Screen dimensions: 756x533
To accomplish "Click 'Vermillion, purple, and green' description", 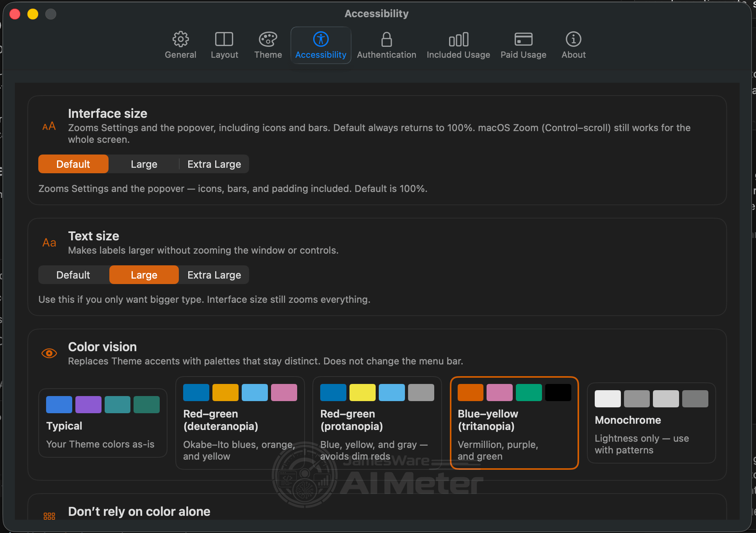I will tap(498, 450).
